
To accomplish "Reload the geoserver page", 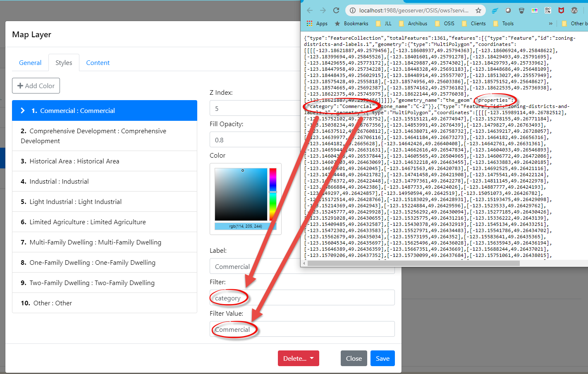I will click(x=336, y=10).
